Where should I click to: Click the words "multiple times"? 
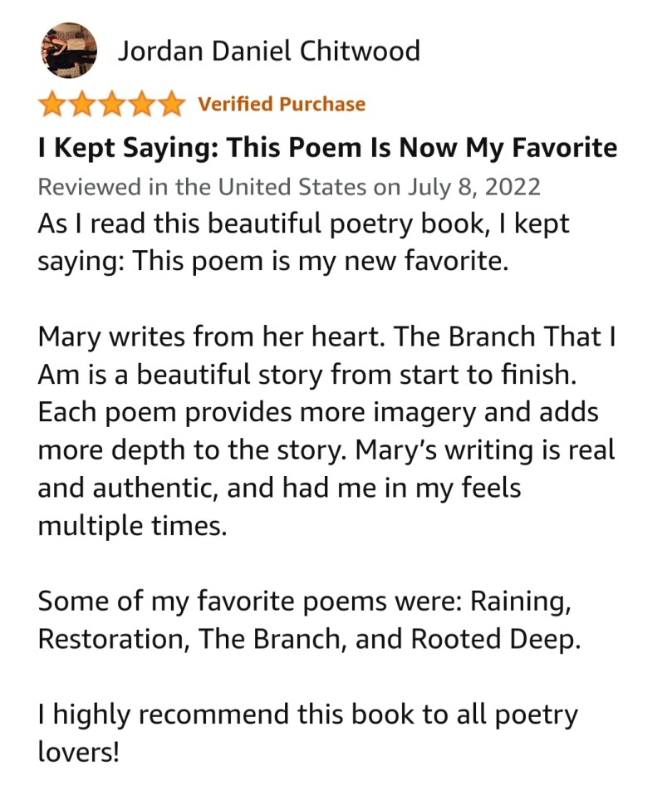[131, 526]
